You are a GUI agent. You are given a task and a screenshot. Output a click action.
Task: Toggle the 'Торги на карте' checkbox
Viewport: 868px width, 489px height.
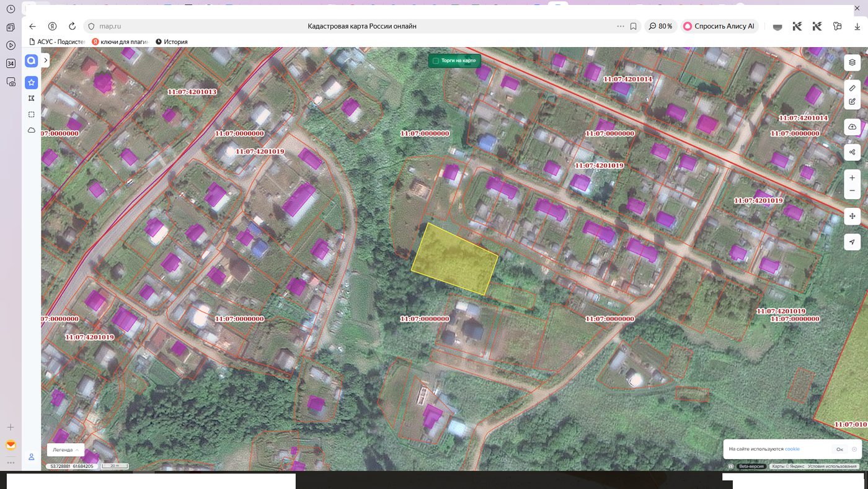click(x=435, y=61)
